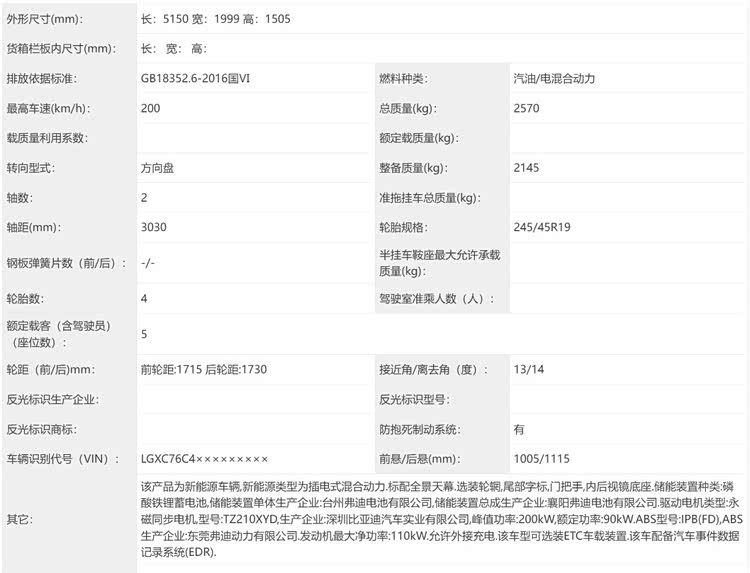Click the 转向型式 label

(30, 168)
